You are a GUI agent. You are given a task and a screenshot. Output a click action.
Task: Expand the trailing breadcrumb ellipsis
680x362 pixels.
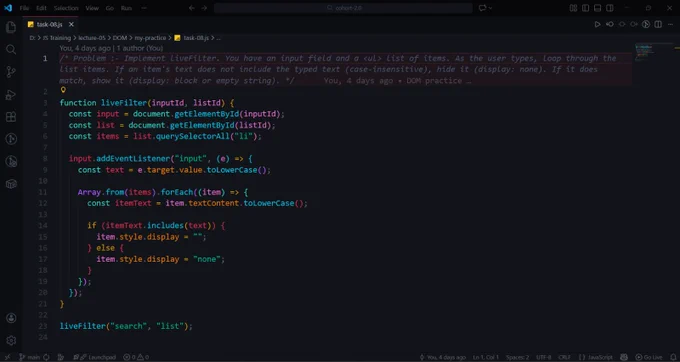[x=218, y=38]
